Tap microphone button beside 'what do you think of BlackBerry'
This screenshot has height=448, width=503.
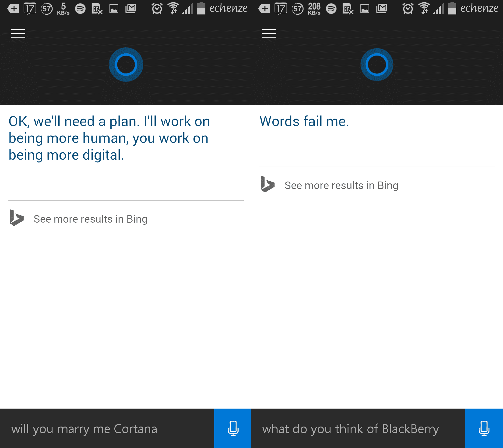tap(484, 428)
